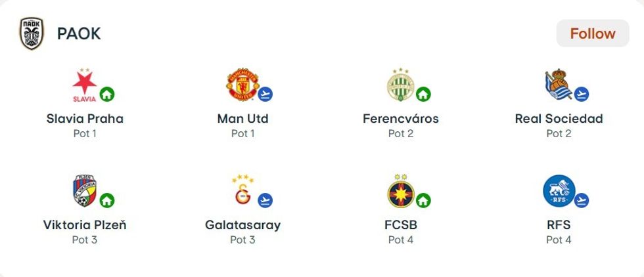
Task: Open the PAOK team name link
Action: 79,34
